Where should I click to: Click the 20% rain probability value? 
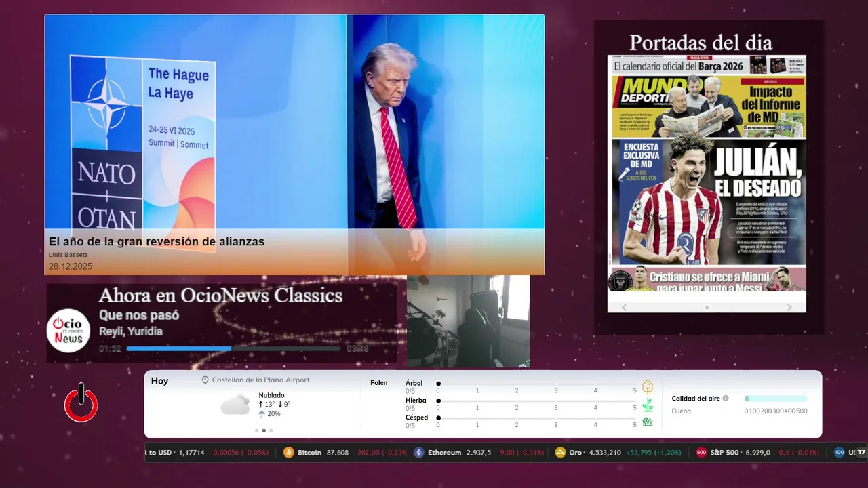[274, 413]
